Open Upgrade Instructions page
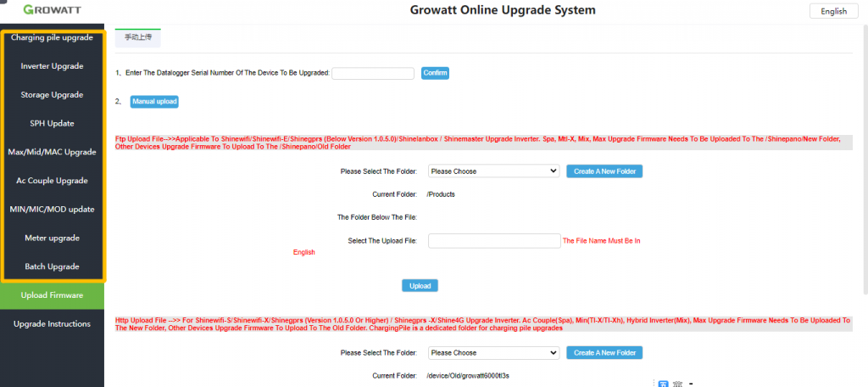Image resolution: width=868 pixels, height=387 pixels. 52,324
